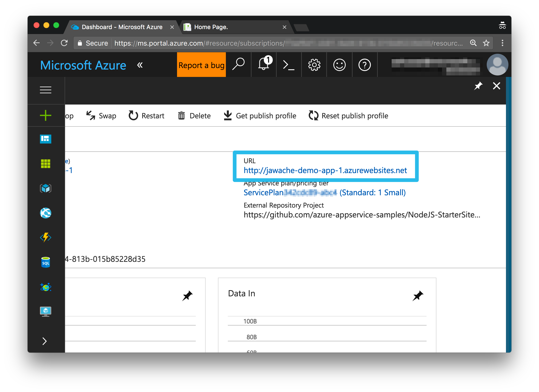Viewport: 539px width, 392px height.
Task: Click the 80B axis label
Action: 252,337
